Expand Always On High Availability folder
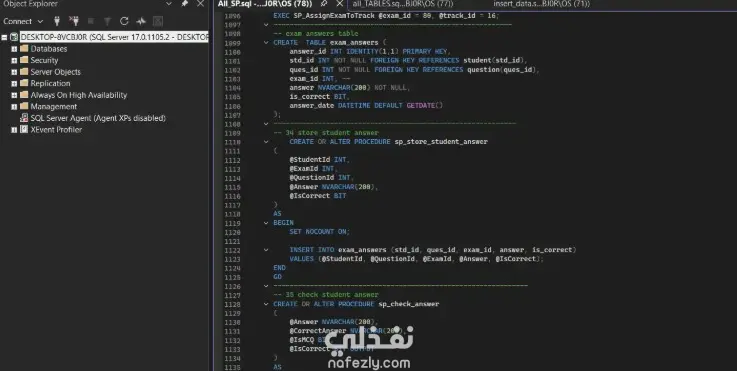The width and height of the screenshot is (737, 371). (14, 95)
